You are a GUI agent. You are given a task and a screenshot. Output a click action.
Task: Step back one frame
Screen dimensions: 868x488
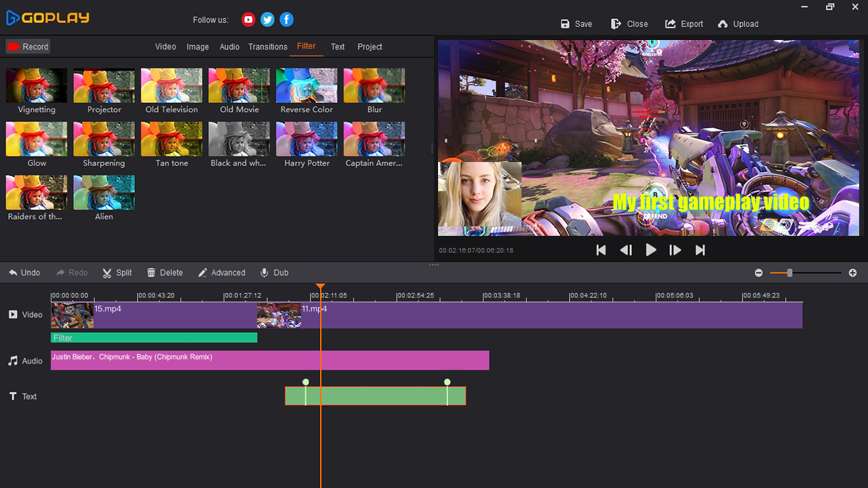(x=626, y=250)
